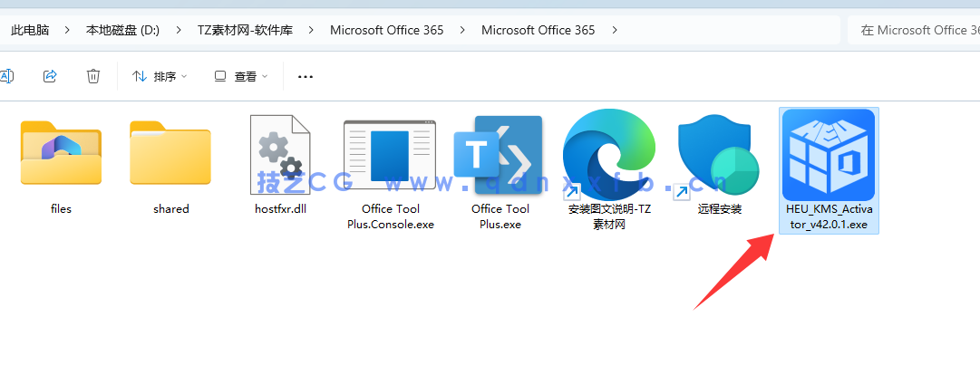Click the Rename toolbar icon

coord(6,76)
